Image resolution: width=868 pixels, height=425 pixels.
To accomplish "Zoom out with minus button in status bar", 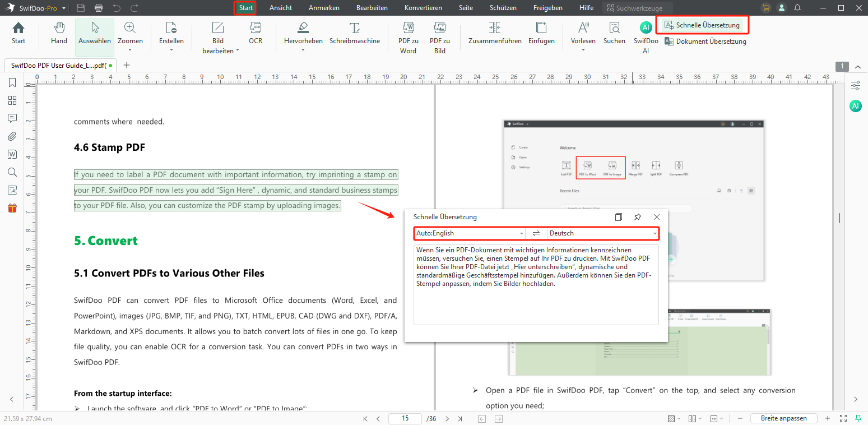I will (x=740, y=418).
